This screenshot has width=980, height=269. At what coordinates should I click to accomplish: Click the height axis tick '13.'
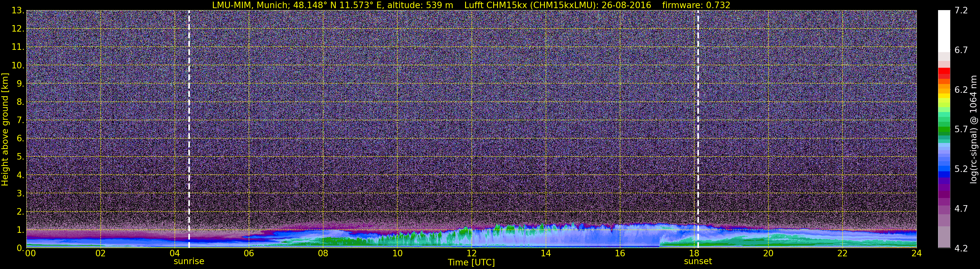pos(18,11)
